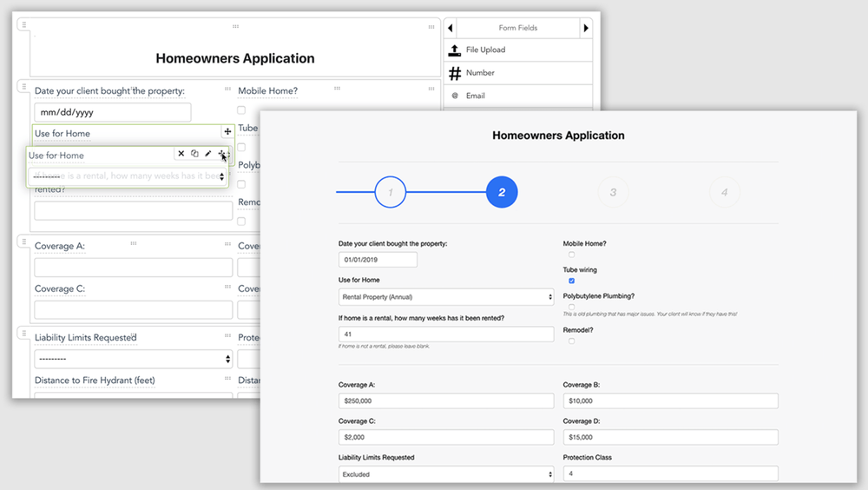Select step 2 in the progress bar
Viewport: 868px width, 490px height.
pyautogui.click(x=502, y=192)
